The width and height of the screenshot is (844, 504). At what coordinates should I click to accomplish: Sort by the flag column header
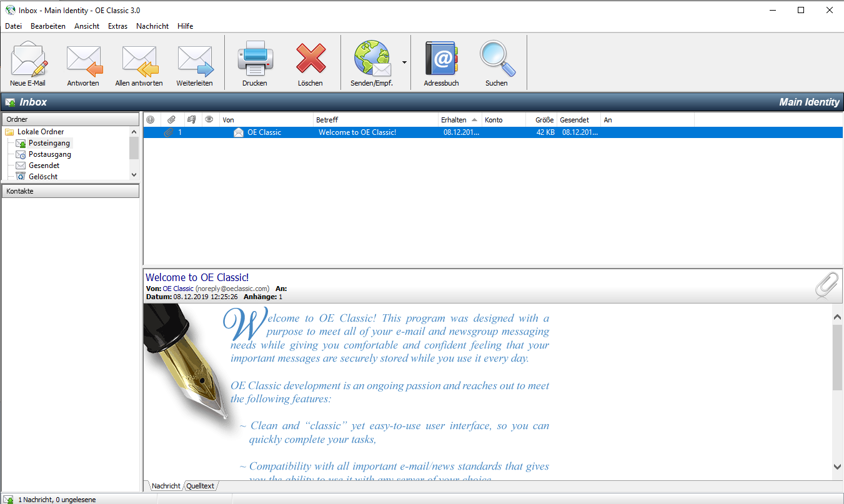(x=191, y=119)
